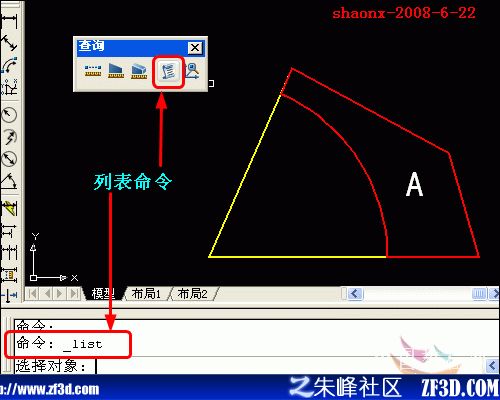Viewport: 500px width, 400px height.
Task: Choose the Jogged radius dimension tool
Action: [x=9, y=137]
